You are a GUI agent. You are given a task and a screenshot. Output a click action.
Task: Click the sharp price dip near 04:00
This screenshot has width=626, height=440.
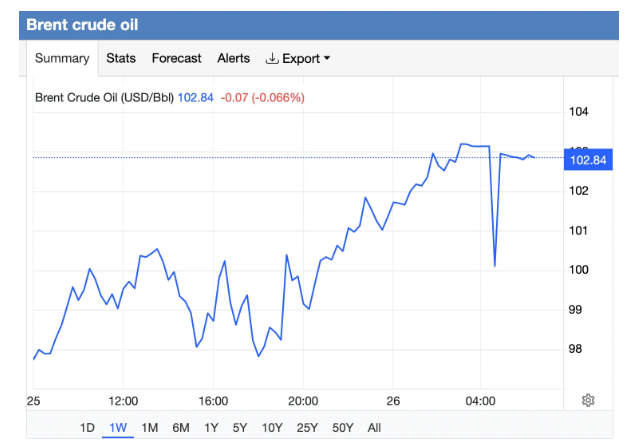[x=495, y=265]
